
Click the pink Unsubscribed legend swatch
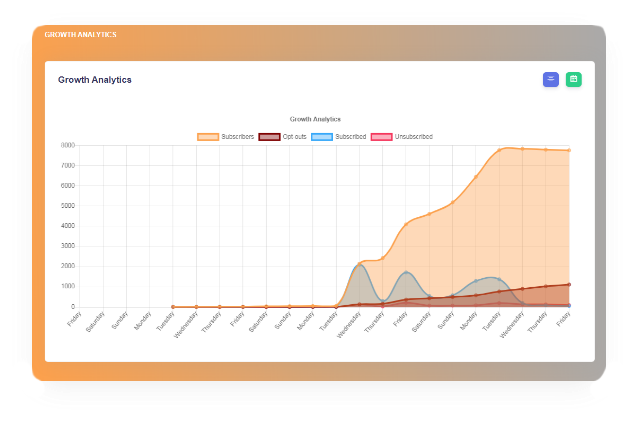(382, 136)
